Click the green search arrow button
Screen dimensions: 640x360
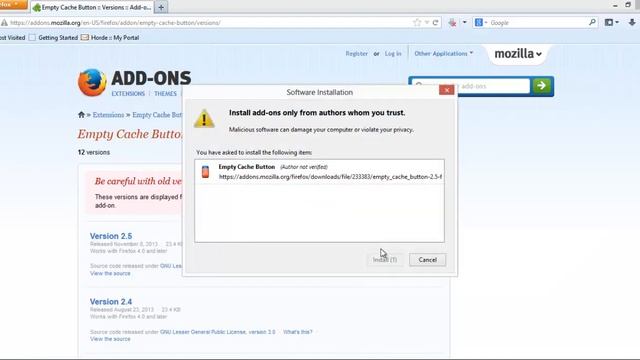pyautogui.click(x=542, y=86)
